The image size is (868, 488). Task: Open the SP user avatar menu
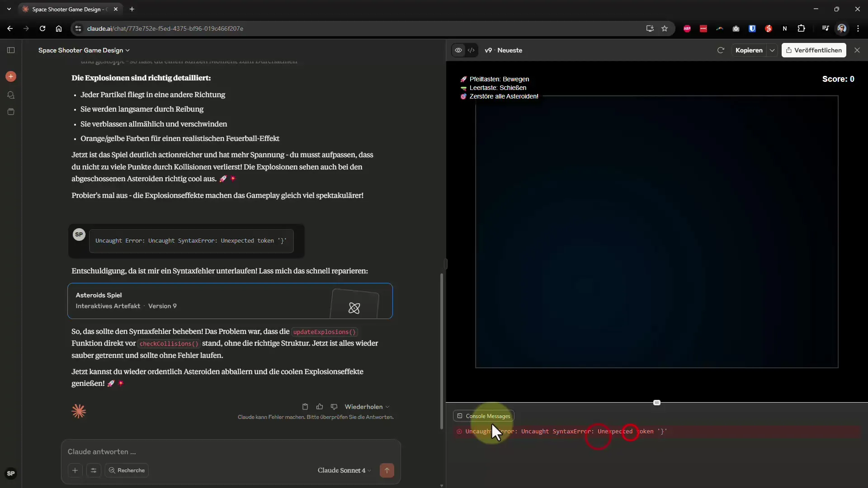[x=11, y=473]
